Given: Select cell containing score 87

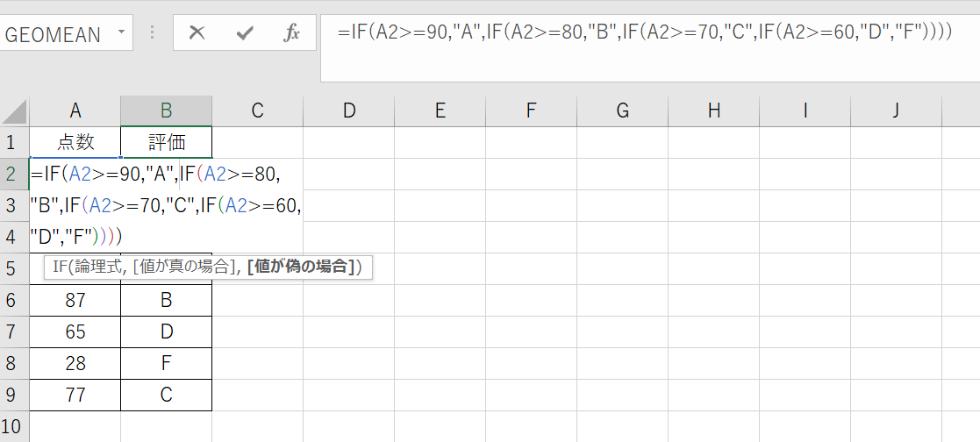Looking at the screenshot, I should click(75, 300).
